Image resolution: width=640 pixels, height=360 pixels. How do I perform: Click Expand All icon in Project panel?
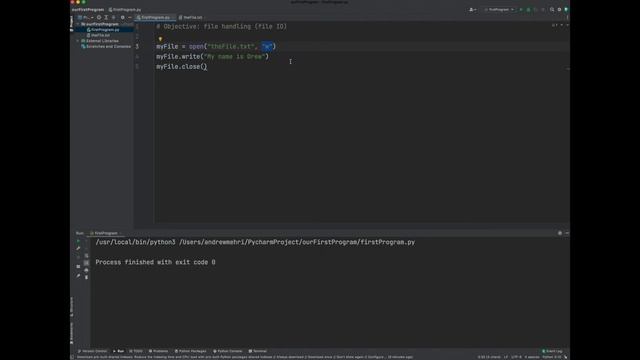(x=106, y=18)
